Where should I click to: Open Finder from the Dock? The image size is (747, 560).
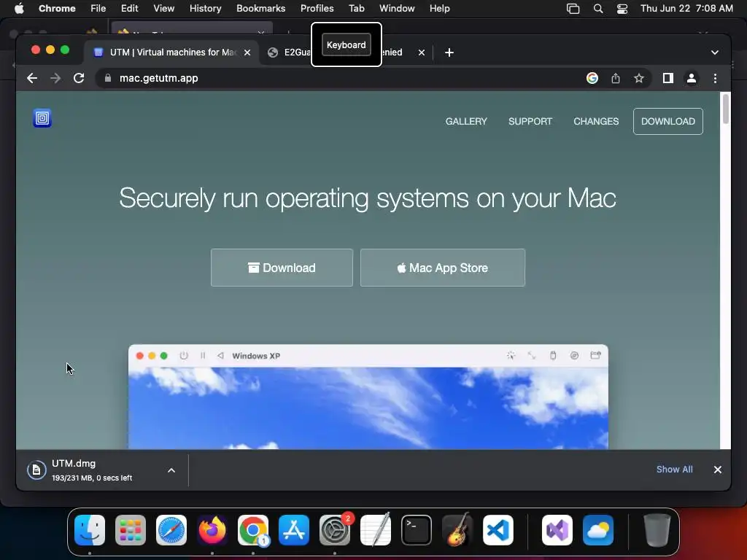click(x=90, y=530)
